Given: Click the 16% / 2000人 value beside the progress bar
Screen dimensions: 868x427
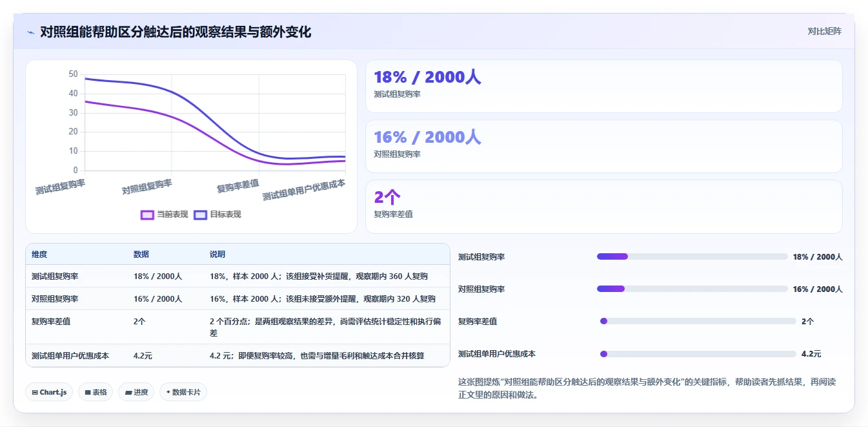Looking at the screenshot, I should pos(818,289).
